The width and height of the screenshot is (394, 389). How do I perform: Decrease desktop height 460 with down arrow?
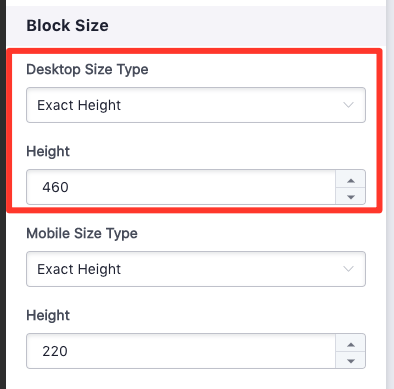(351, 197)
